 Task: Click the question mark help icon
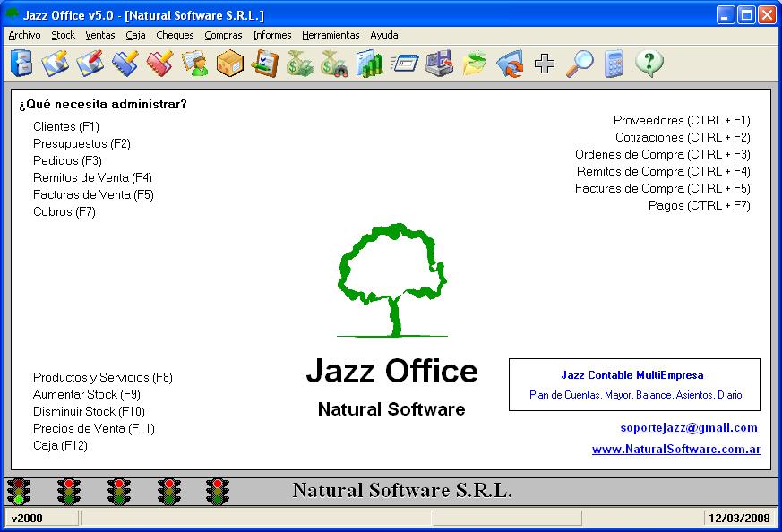coord(649,64)
